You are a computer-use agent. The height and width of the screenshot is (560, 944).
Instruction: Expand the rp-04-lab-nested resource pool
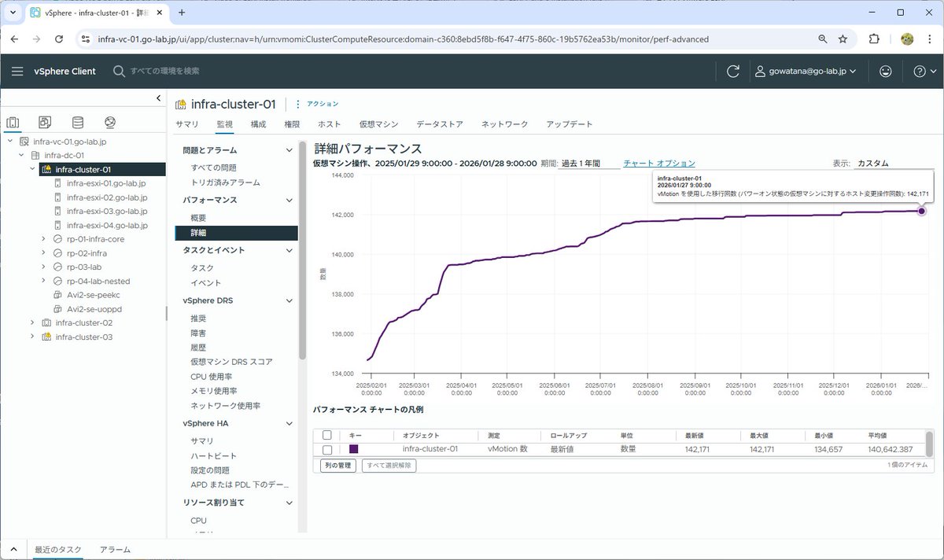[x=43, y=281]
